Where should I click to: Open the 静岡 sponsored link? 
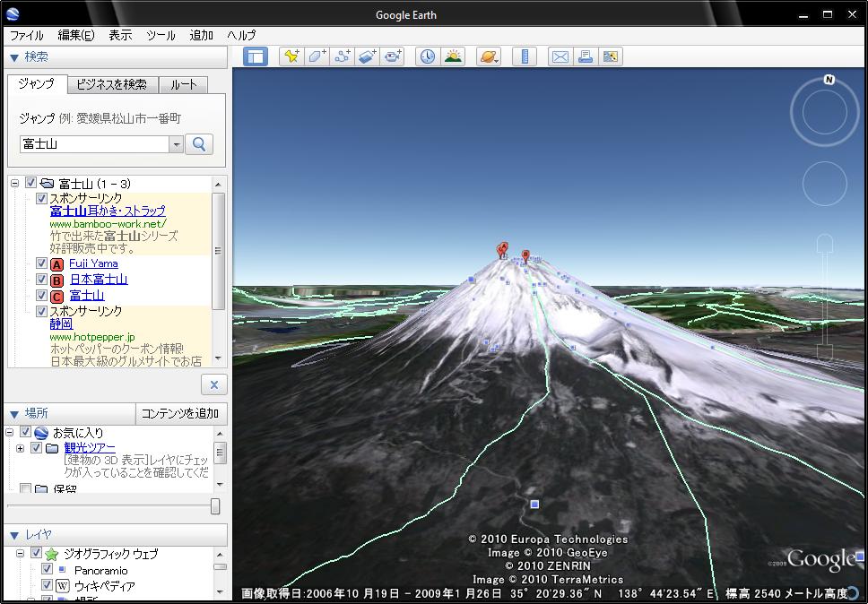point(61,324)
